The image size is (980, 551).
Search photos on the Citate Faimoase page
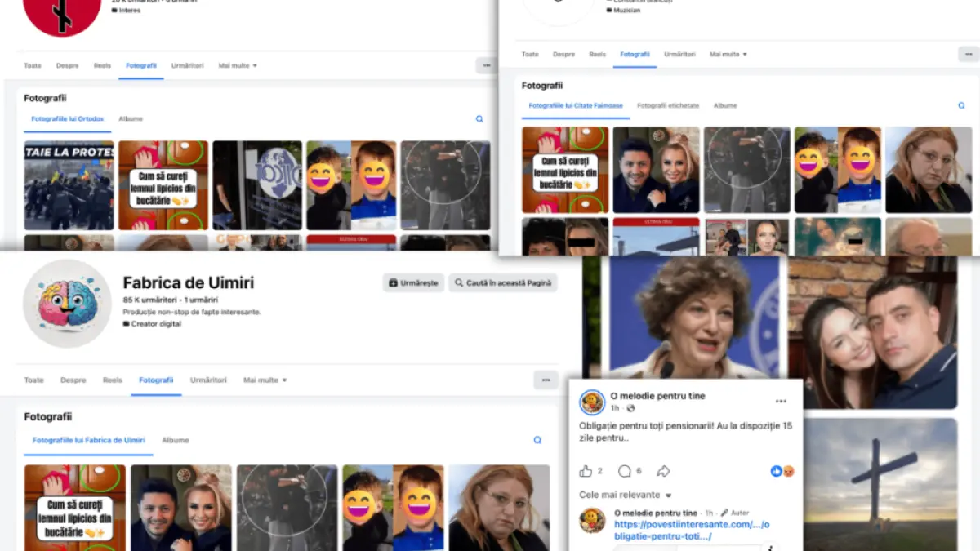[x=962, y=105]
